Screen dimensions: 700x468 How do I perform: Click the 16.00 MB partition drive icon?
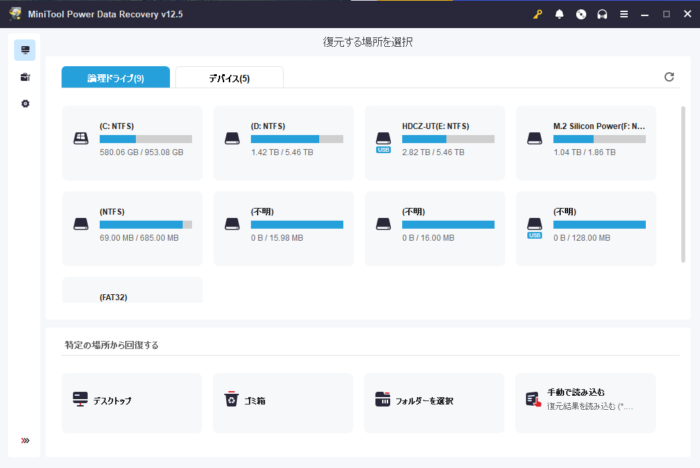[x=383, y=224]
